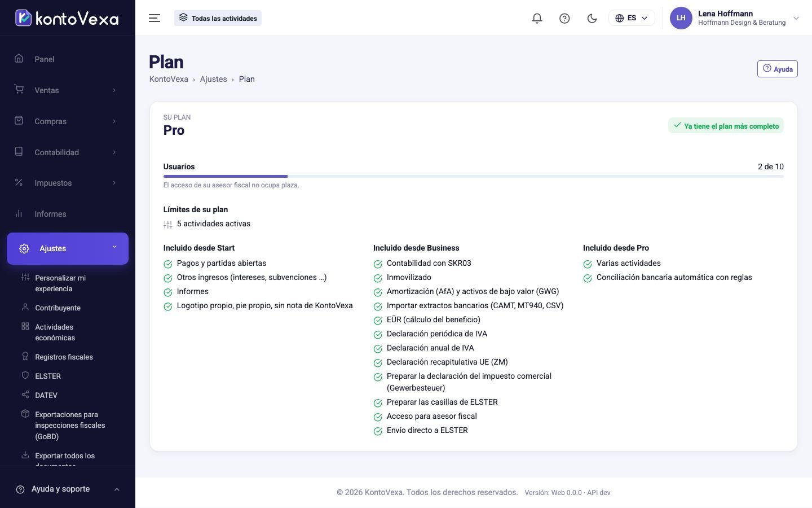The width and height of the screenshot is (812, 508).
Task: Click the Ayuda button
Action: point(777,69)
